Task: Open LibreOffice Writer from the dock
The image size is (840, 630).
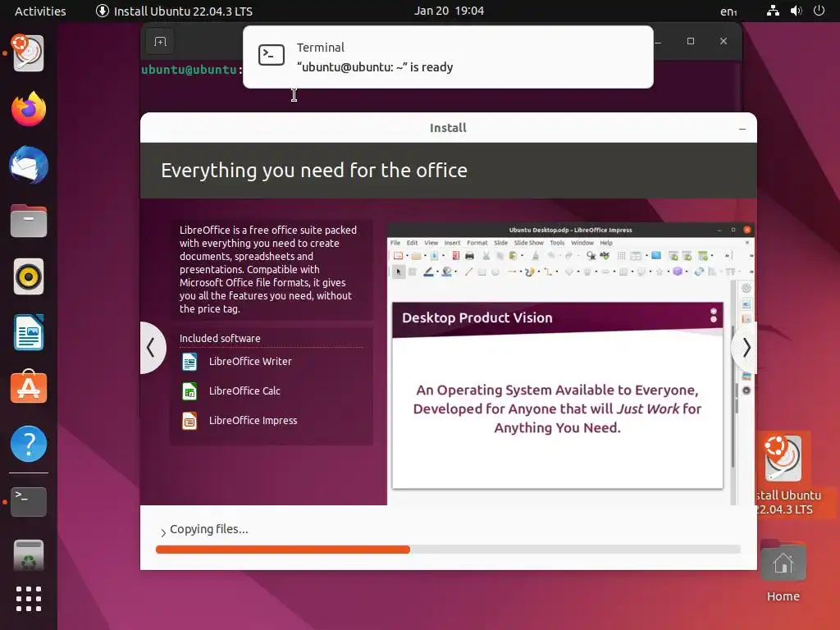Action: (x=29, y=332)
